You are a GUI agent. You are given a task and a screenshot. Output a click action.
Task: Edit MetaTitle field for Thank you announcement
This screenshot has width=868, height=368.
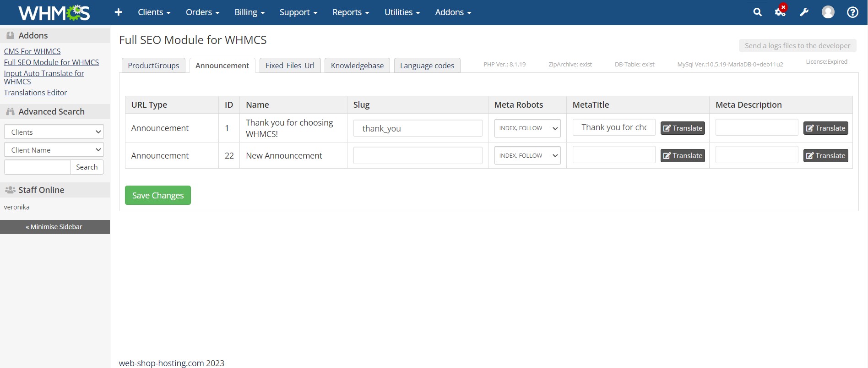click(x=614, y=127)
